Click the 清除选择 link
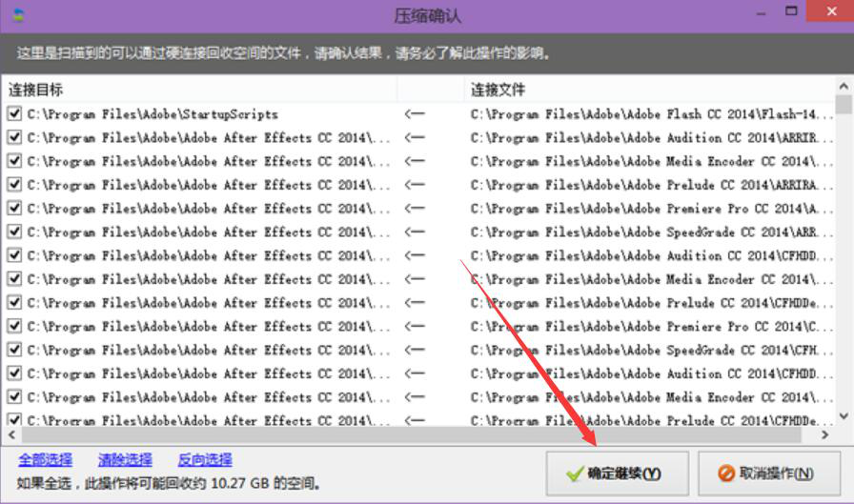Image resolution: width=854 pixels, height=504 pixels. click(x=125, y=460)
